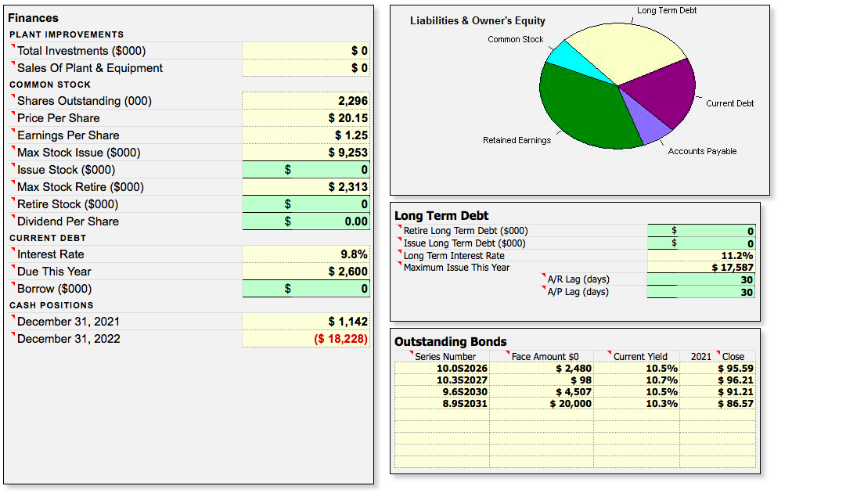Click the Retire Long Term Debt ($000) label

pos(466,231)
